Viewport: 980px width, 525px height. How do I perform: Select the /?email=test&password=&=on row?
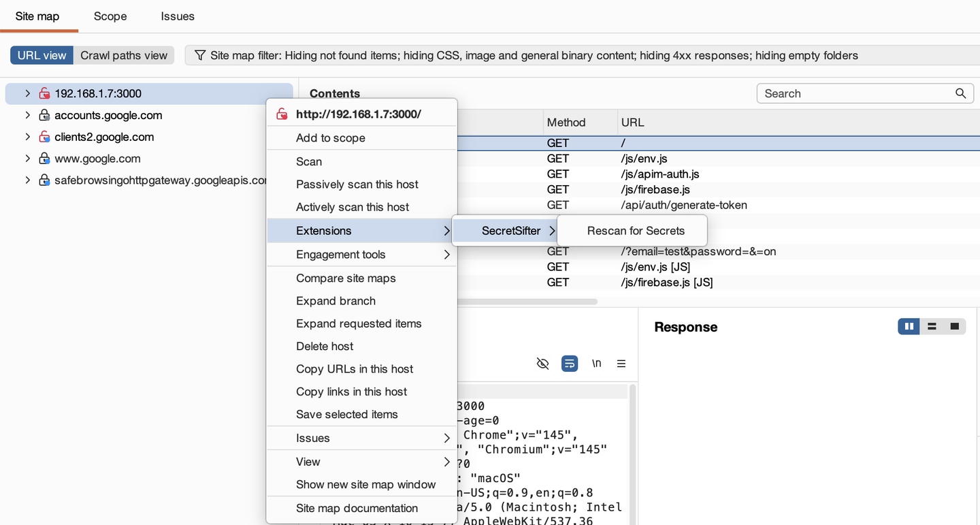tap(718, 251)
